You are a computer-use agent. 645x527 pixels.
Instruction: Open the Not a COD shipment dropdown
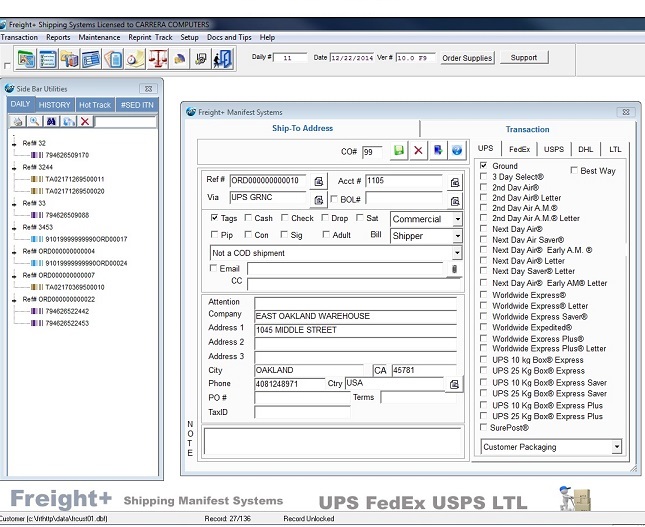point(457,253)
